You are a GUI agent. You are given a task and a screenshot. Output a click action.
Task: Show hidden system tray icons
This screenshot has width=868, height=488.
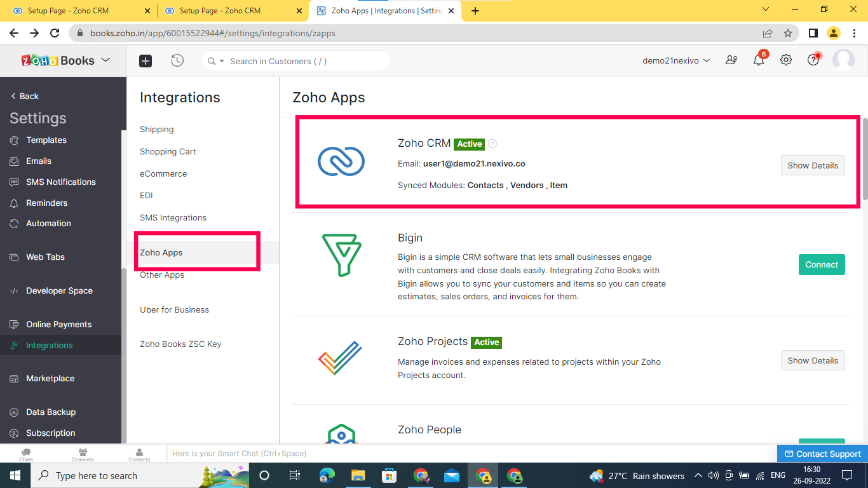pyautogui.click(x=698, y=475)
